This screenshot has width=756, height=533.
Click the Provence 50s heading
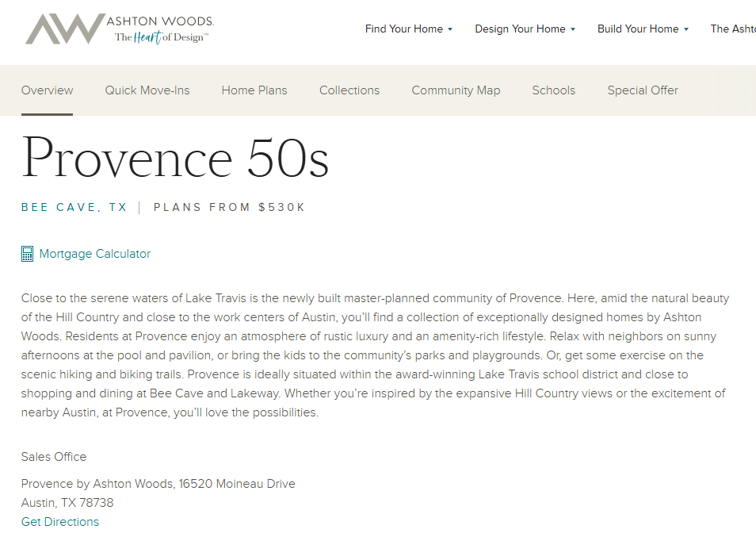pos(175,158)
